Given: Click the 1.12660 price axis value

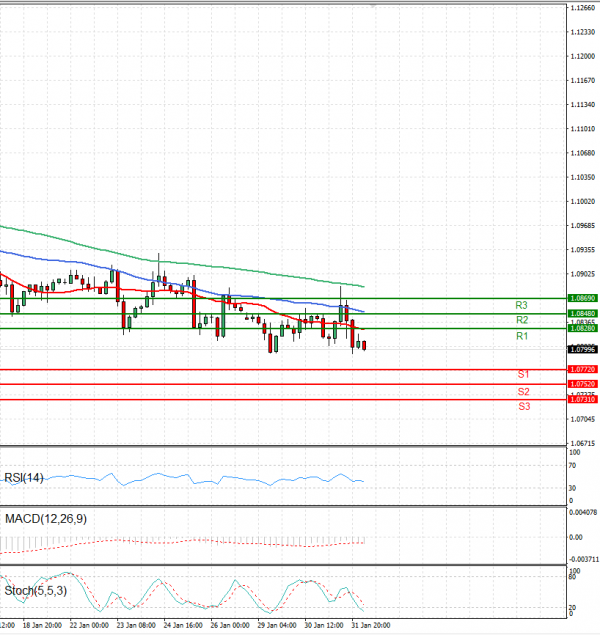Looking at the screenshot, I should pos(583,8).
